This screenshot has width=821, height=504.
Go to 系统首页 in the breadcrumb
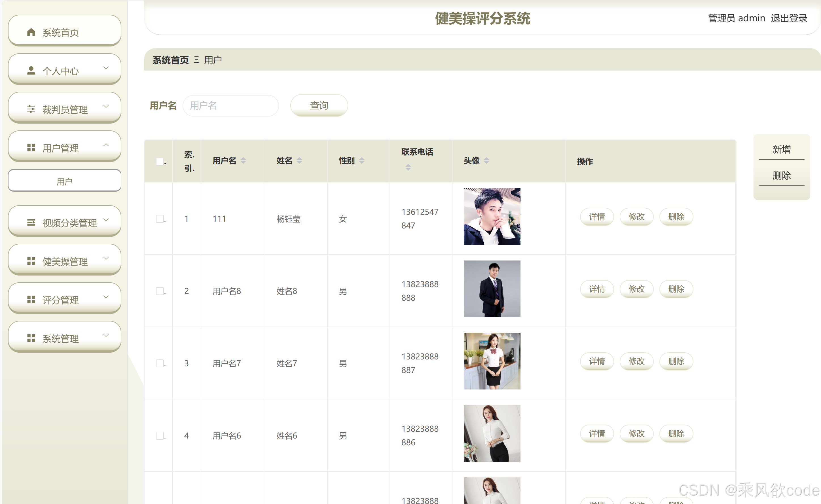tap(170, 60)
